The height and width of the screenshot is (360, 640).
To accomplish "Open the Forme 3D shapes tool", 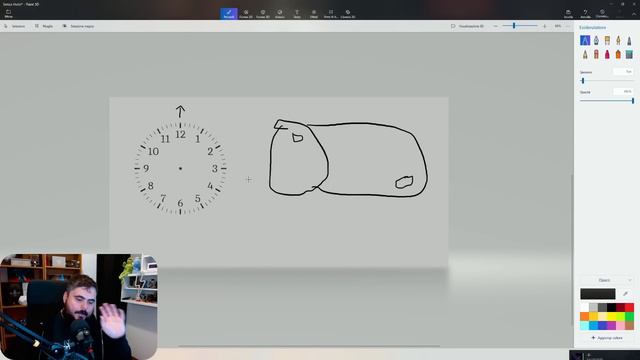I will point(263,13).
